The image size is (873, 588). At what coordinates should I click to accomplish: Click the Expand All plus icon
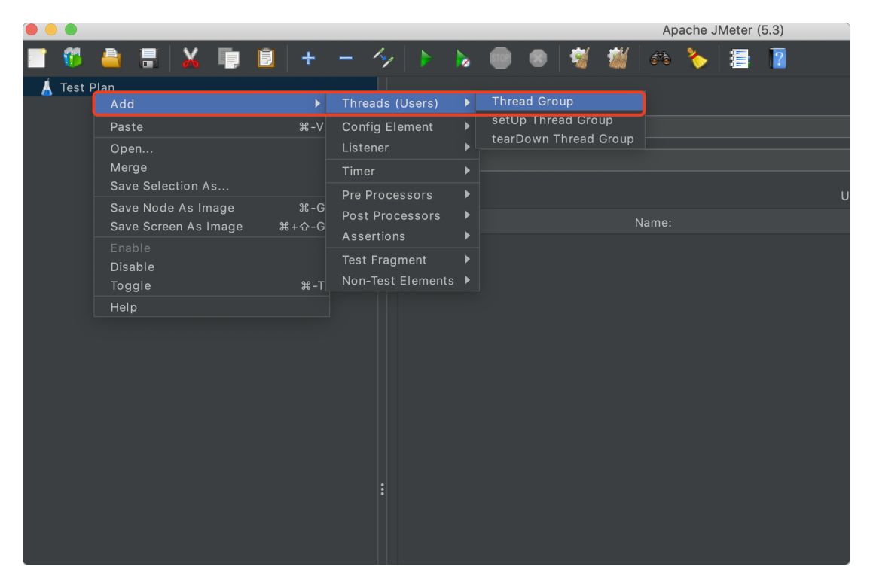[x=308, y=58]
